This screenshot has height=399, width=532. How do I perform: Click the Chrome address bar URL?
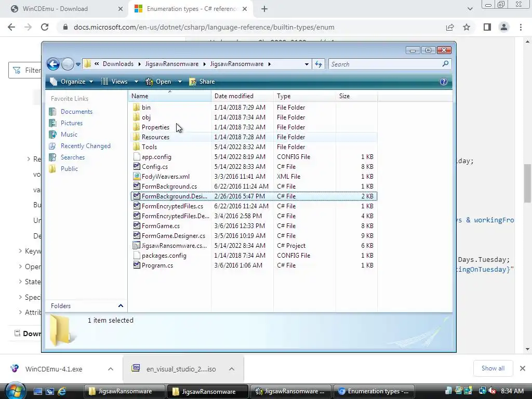pos(204,27)
